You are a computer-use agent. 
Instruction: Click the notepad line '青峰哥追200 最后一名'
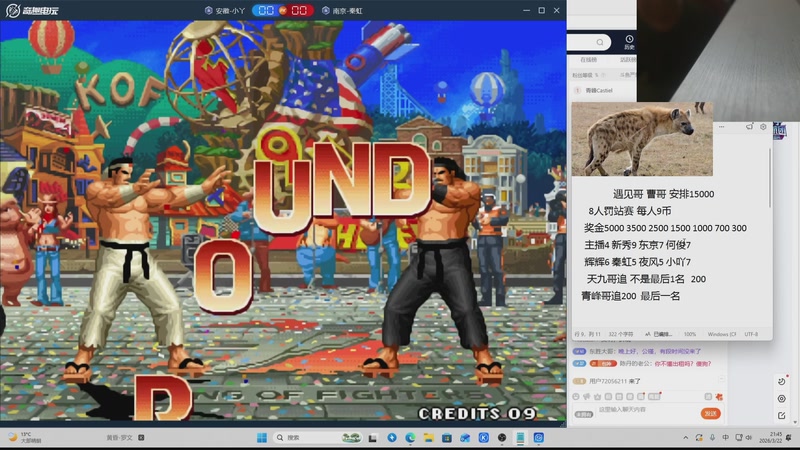pyautogui.click(x=631, y=296)
